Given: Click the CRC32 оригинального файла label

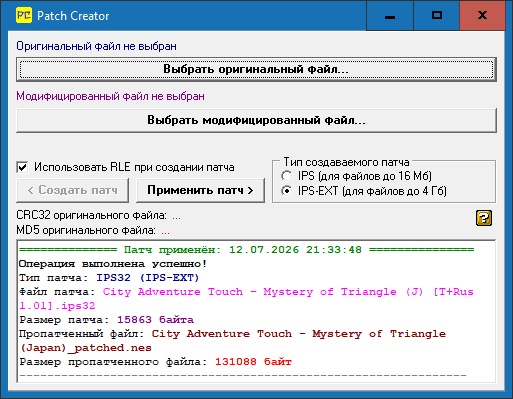Looking at the screenshot, I should point(91,215).
